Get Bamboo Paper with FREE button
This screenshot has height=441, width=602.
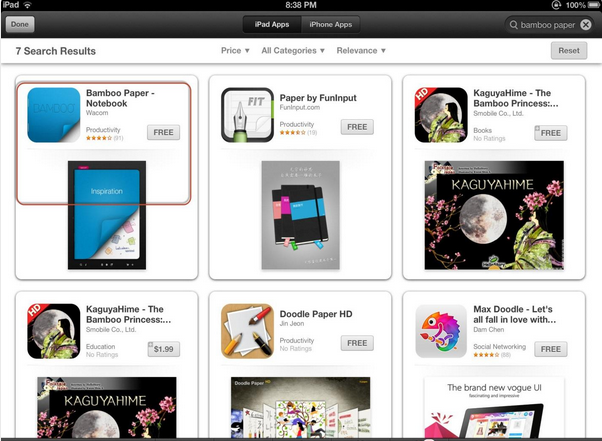point(164,132)
